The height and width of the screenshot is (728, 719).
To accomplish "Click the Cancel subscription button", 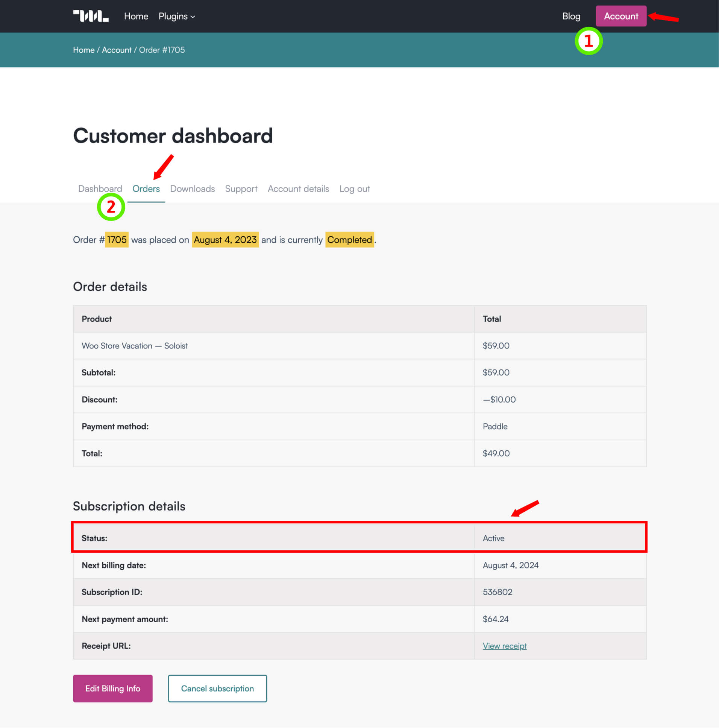I will pyautogui.click(x=217, y=688).
